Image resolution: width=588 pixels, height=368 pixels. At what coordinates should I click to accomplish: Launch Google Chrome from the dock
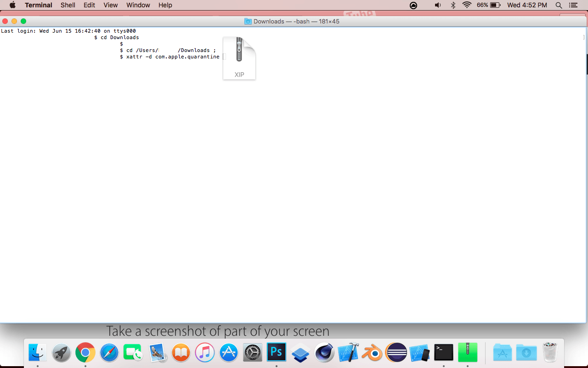pos(85,353)
